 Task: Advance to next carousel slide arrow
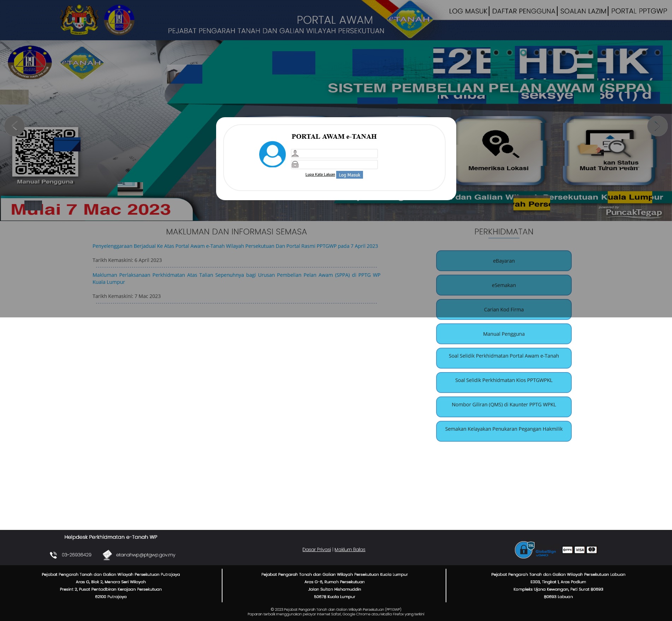click(x=657, y=126)
